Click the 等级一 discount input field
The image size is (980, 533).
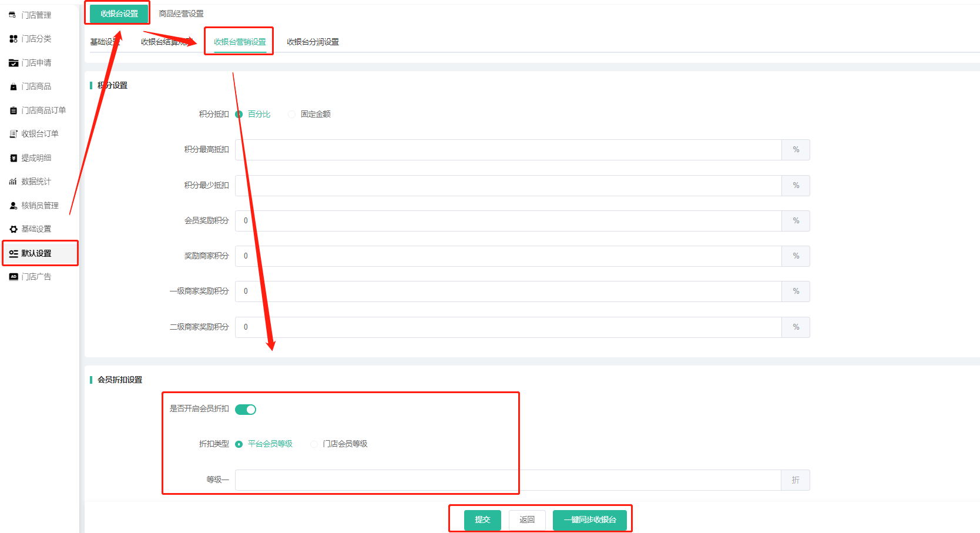click(508, 480)
